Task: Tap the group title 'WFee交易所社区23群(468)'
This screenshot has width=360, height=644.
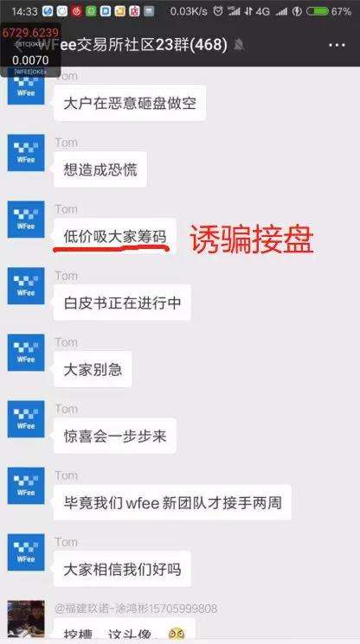Action: click(x=132, y=45)
